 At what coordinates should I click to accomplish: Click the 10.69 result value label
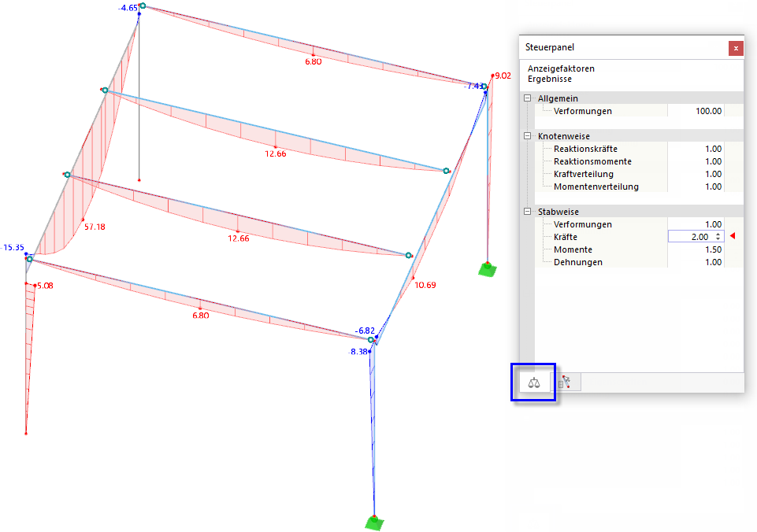pos(425,285)
